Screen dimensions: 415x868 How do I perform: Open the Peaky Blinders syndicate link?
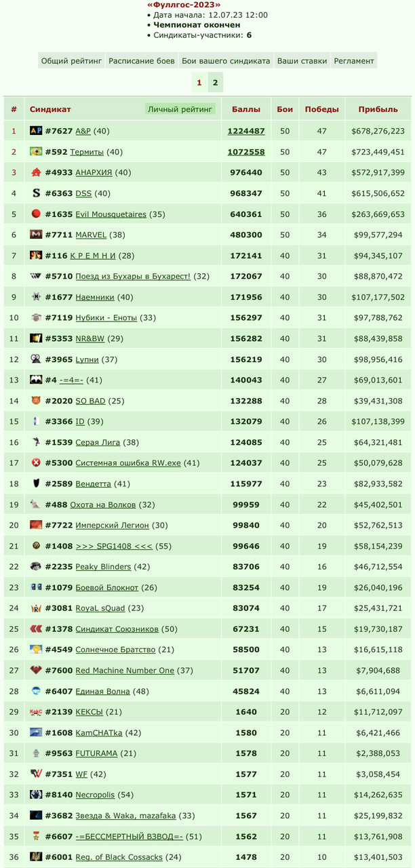[x=103, y=567]
